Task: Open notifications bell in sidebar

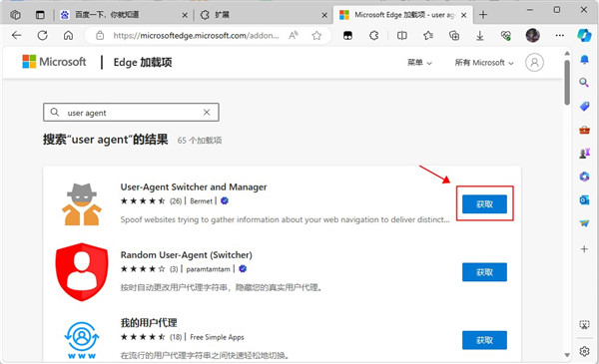Action: (584, 60)
